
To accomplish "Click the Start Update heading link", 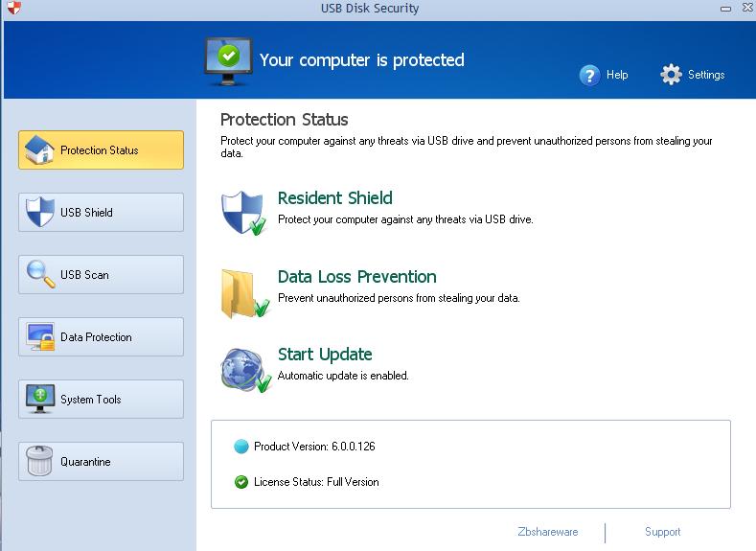I will tap(325, 355).
